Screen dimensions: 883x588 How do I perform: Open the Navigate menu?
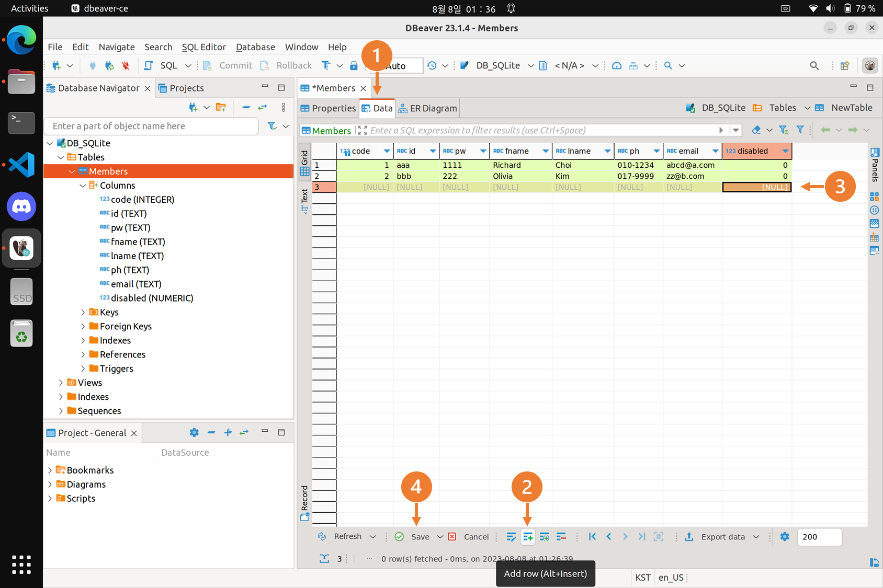117,47
